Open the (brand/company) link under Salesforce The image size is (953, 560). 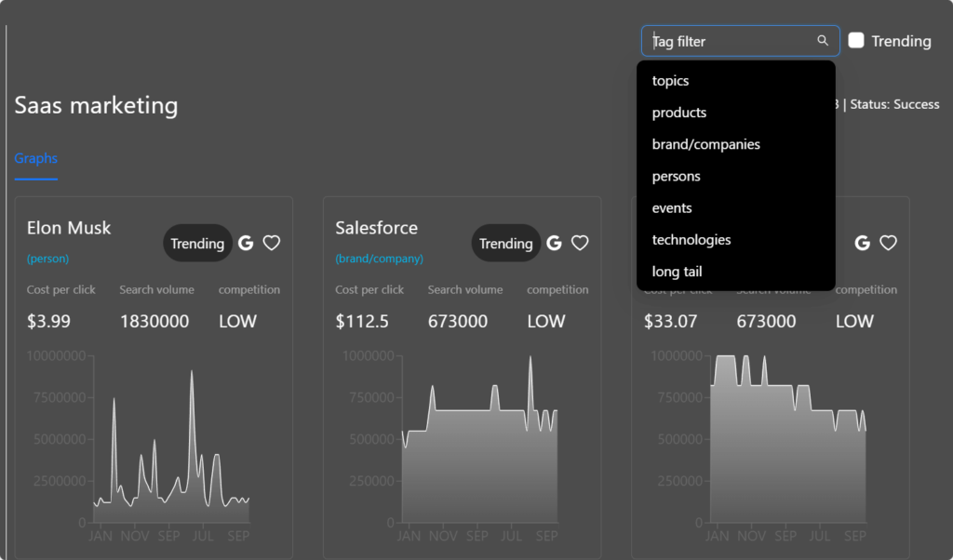click(379, 259)
